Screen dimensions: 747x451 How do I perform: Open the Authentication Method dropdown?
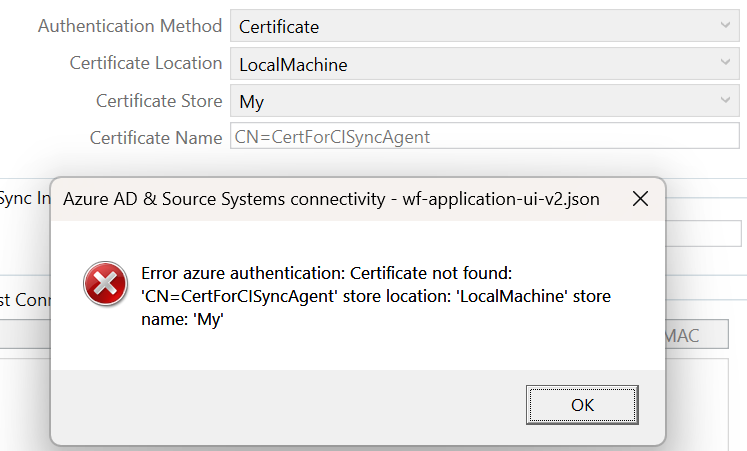point(485,26)
